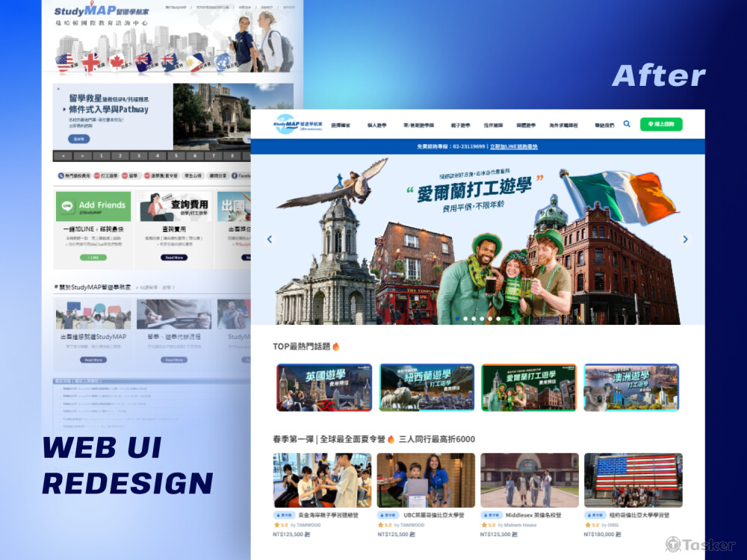This screenshot has width=747, height=560.
Task: Click the Add Friends LINE banner on old site
Action: [93, 206]
